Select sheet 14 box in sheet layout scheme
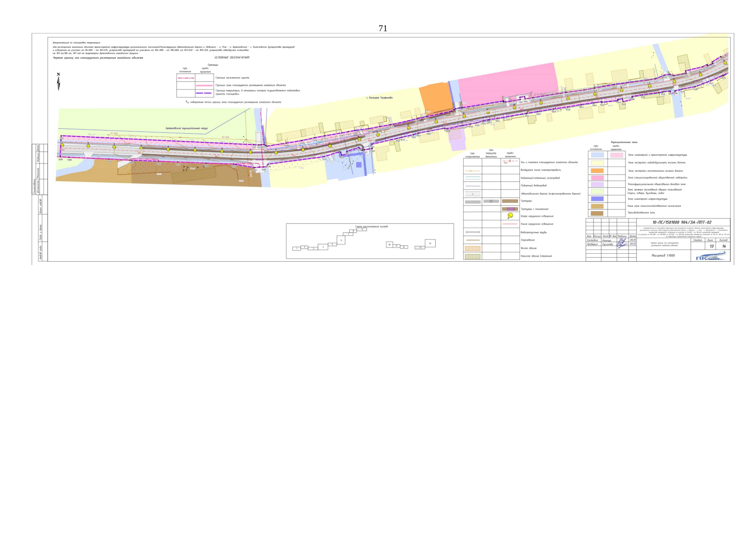 (430, 243)
